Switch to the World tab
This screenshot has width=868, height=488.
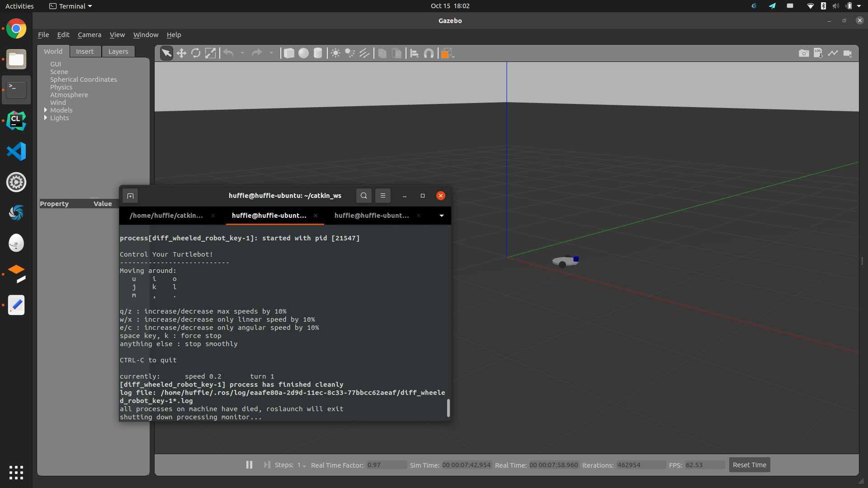[53, 52]
